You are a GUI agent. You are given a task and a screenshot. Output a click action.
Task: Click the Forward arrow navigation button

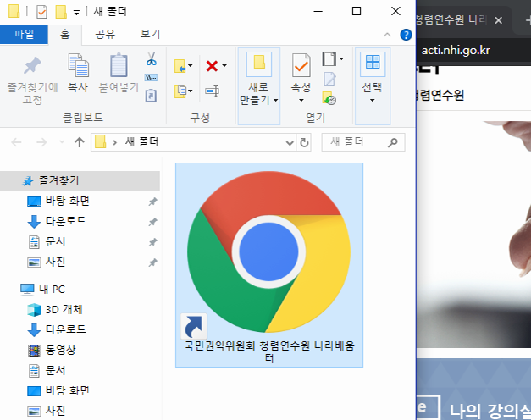pos(41,142)
